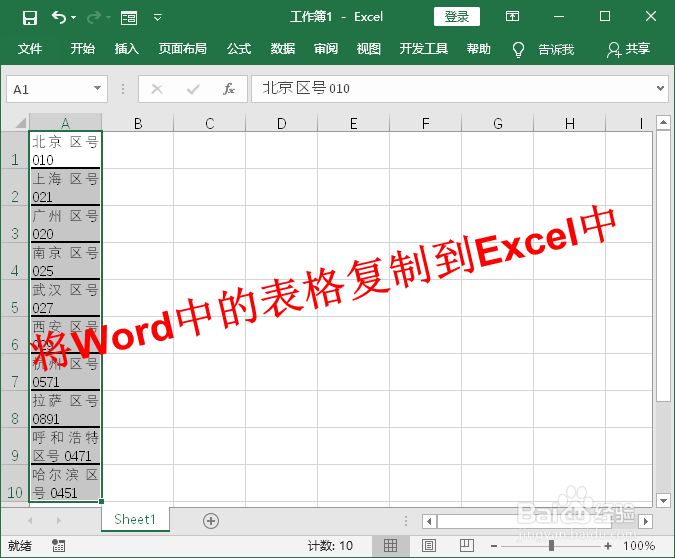Open the 页面布局 tab
The width and height of the screenshot is (675, 558).
pos(183,49)
